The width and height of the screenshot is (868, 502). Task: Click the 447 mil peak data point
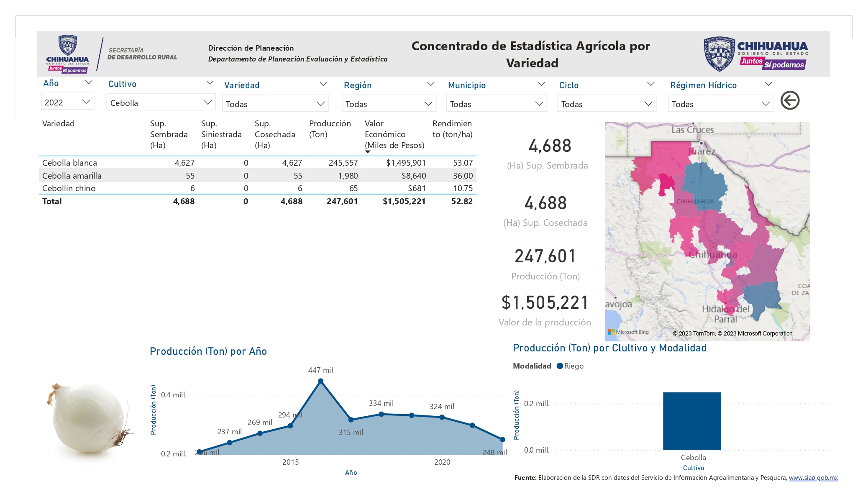tap(320, 381)
